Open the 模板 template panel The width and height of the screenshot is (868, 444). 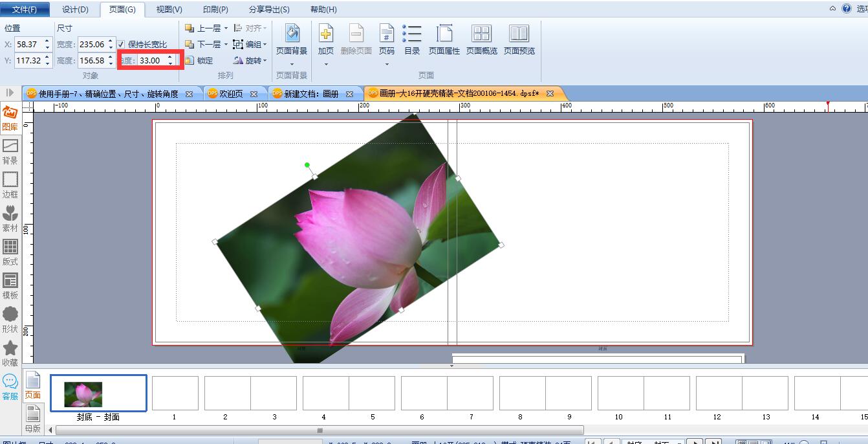[x=10, y=286]
